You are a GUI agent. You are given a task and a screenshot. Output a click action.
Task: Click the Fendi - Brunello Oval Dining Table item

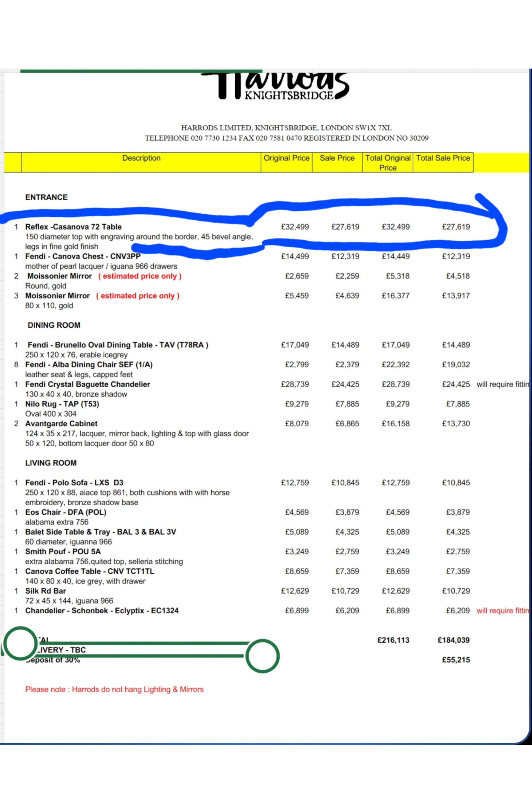point(118,345)
